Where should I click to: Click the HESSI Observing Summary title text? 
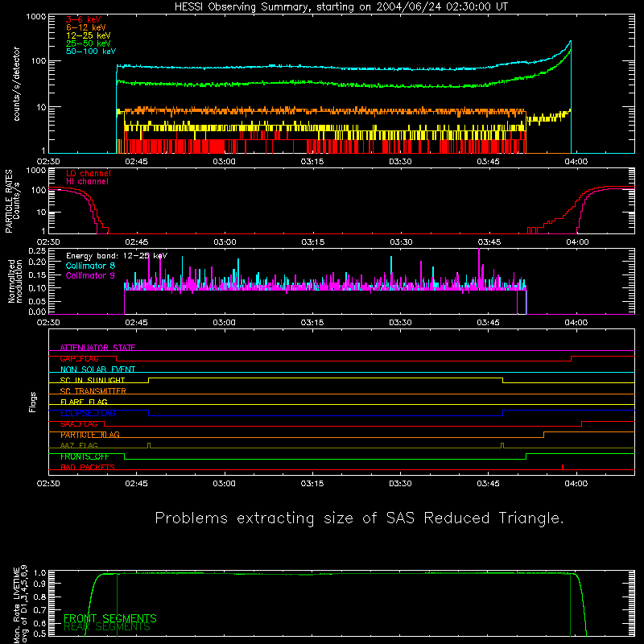pos(341,7)
